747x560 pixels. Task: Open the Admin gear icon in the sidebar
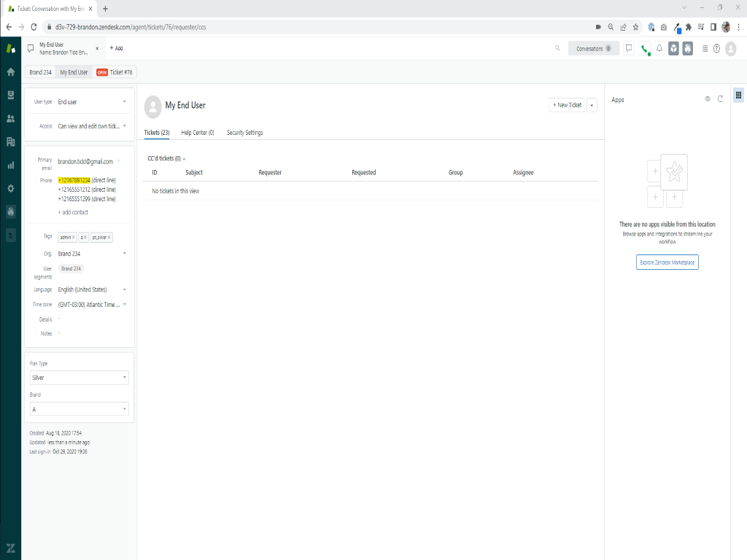point(10,188)
